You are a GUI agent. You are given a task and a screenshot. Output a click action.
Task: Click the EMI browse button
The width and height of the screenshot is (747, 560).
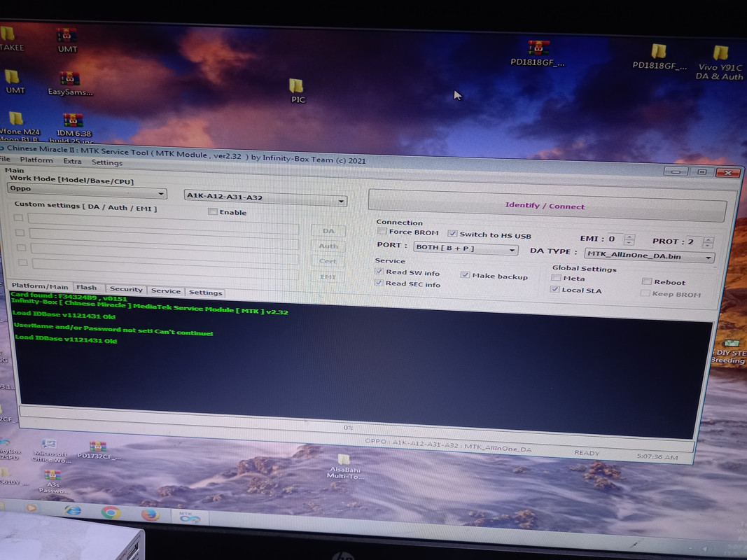(328, 276)
